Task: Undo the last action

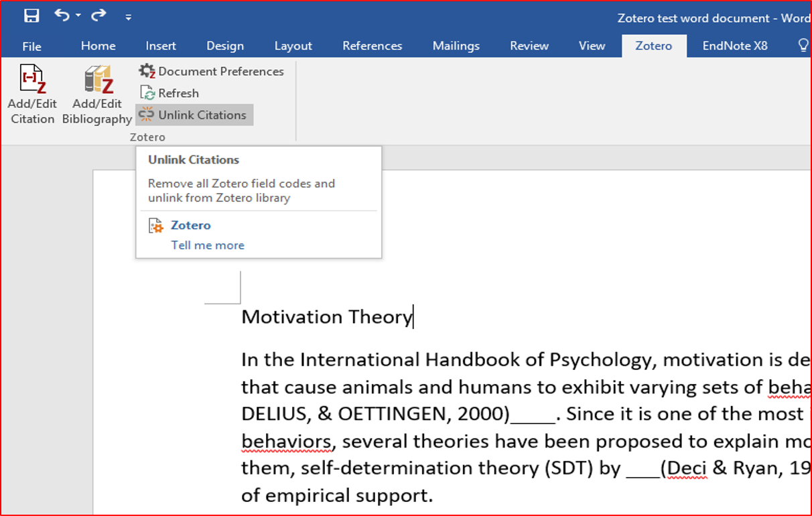Action: coord(62,15)
